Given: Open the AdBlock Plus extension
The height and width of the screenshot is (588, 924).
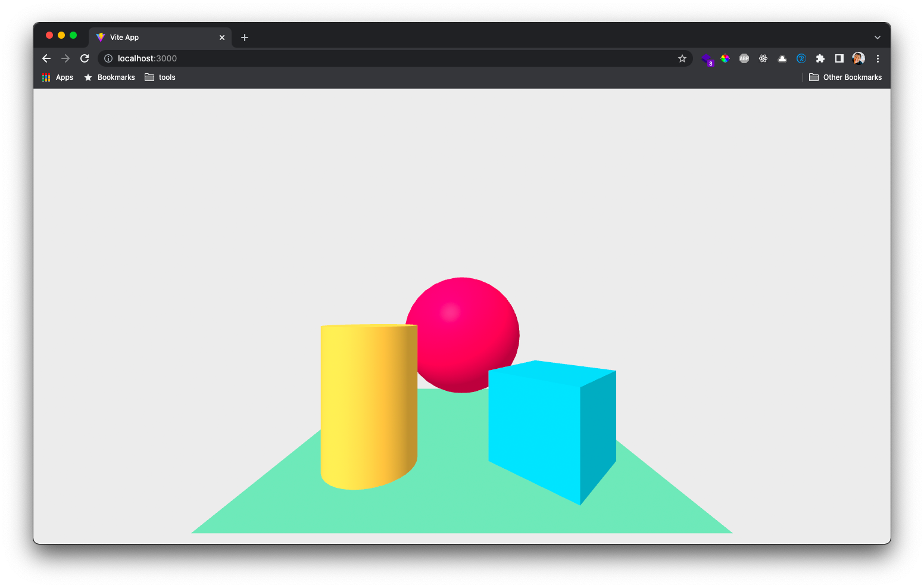Looking at the screenshot, I should [x=744, y=58].
